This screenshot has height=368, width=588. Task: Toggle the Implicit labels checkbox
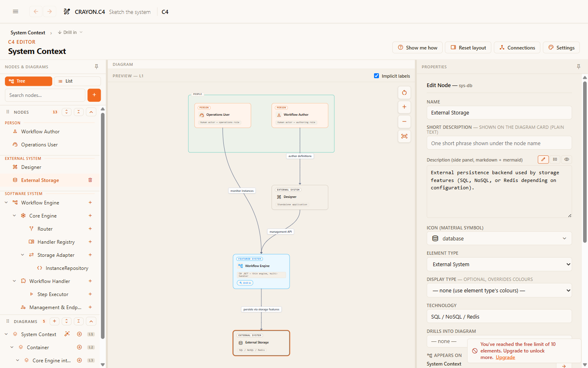(x=376, y=76)
